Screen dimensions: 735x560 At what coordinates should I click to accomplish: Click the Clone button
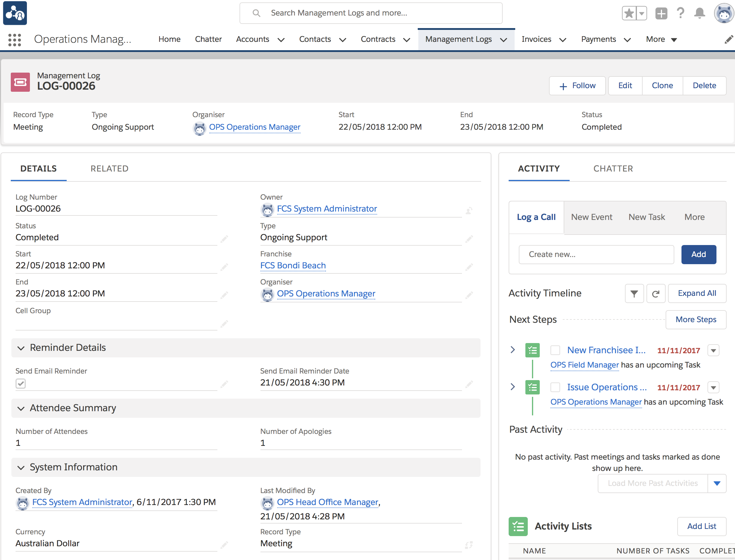(662, 86)
